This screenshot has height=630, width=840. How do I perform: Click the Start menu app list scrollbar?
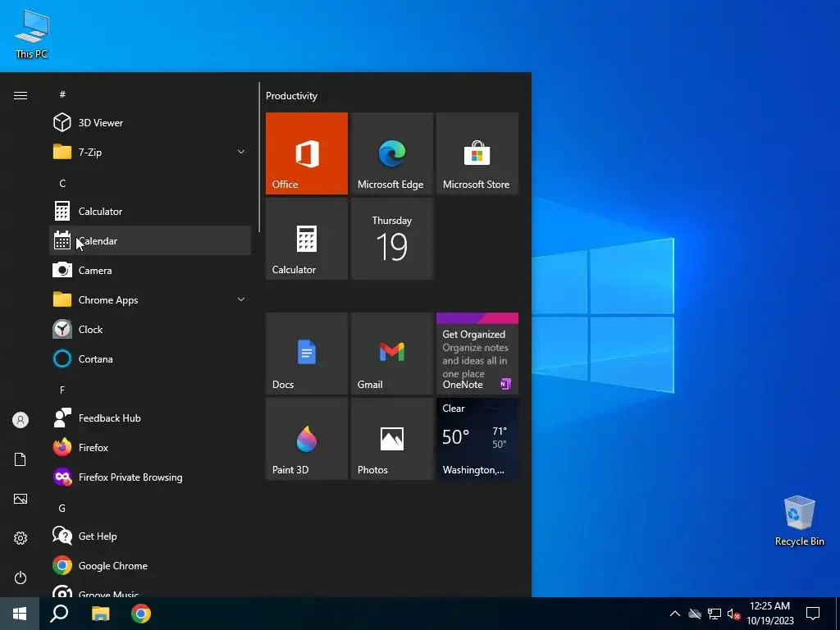(x=259, y=157)
